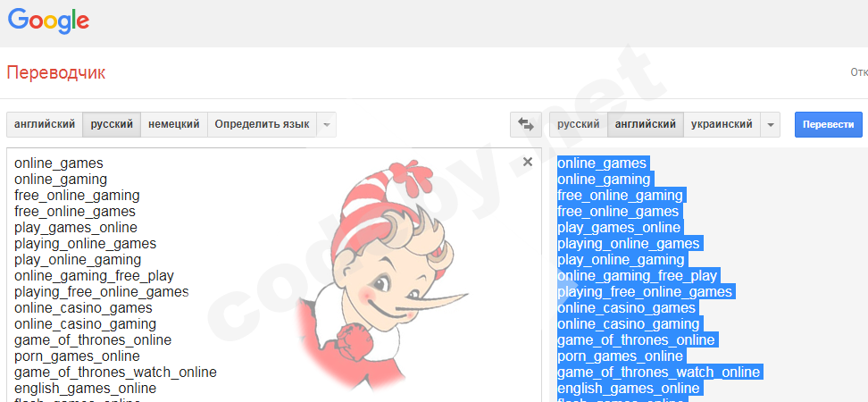Click translated line online_games
Viewport: 868px width, 402px height.
point(604,163)
